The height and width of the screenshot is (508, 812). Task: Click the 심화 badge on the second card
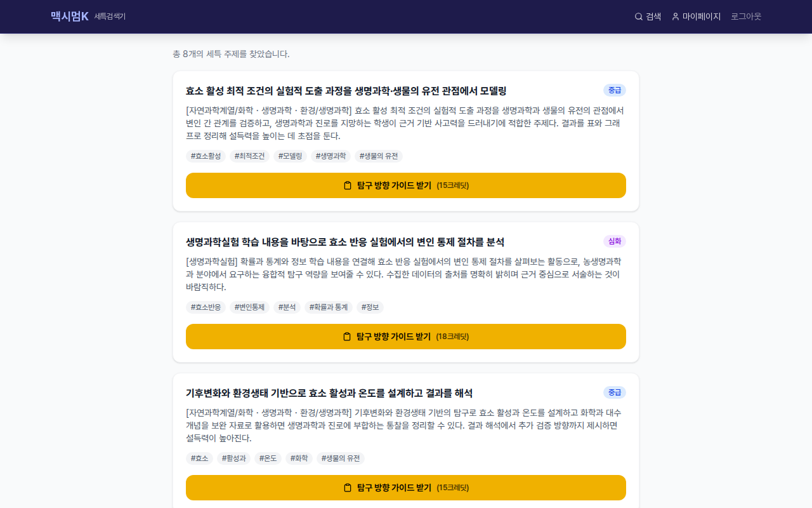(x=615, y=241)
